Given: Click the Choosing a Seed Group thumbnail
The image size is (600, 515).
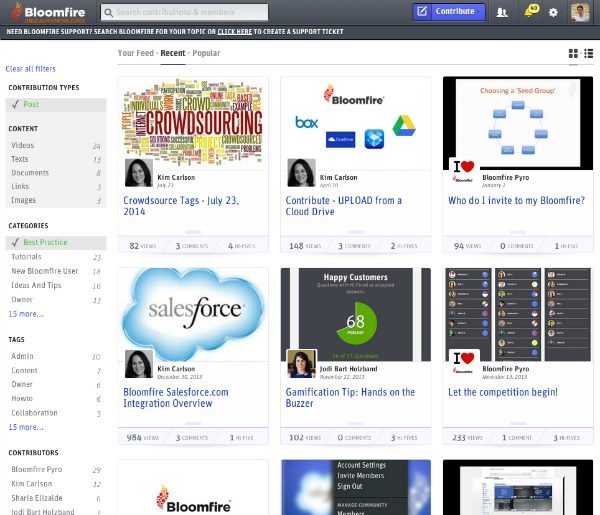Looking at the screenshot, I should pos(518,123).
